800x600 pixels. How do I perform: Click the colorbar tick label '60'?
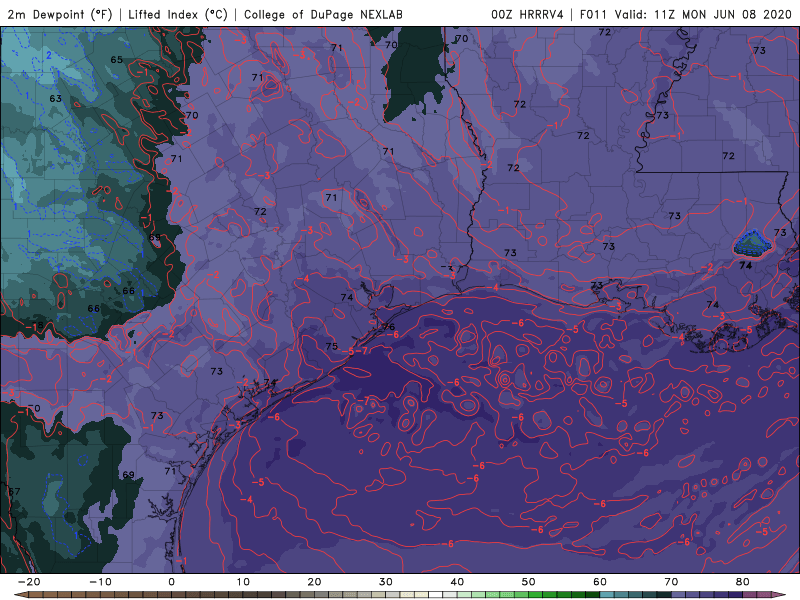[x=600, y=582]
